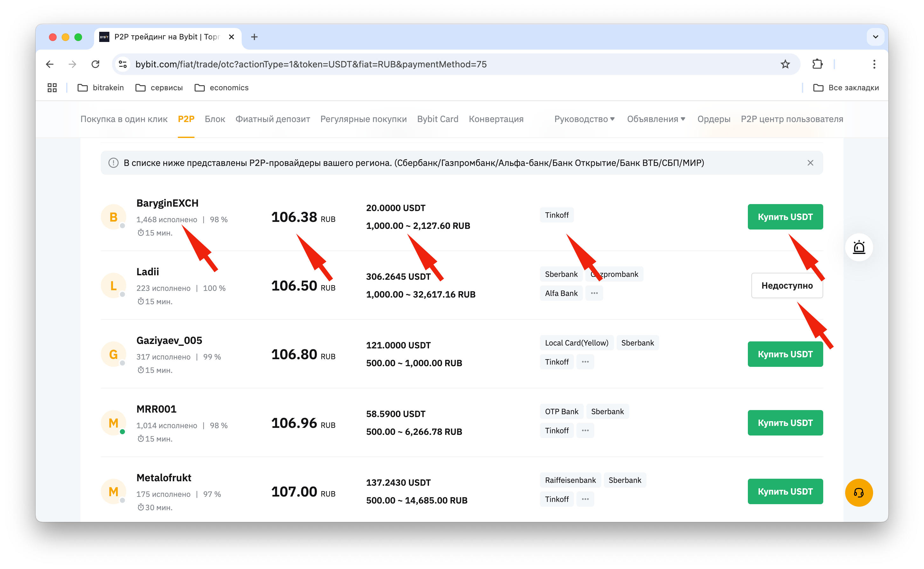Expand more payment methods for Metalofrukt
Image resolution: width=924 pixels, height=569 pixels.
click(x=585, y=499)
